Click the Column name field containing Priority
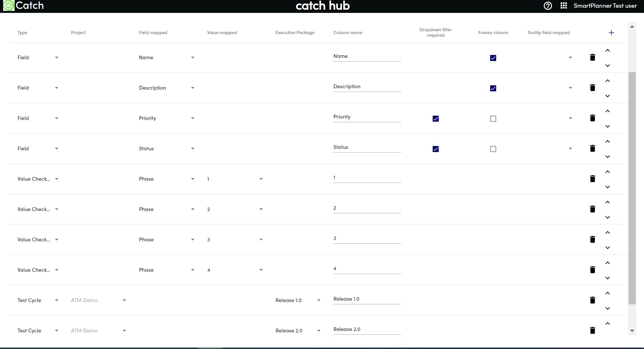 click(x=367, y=117)
